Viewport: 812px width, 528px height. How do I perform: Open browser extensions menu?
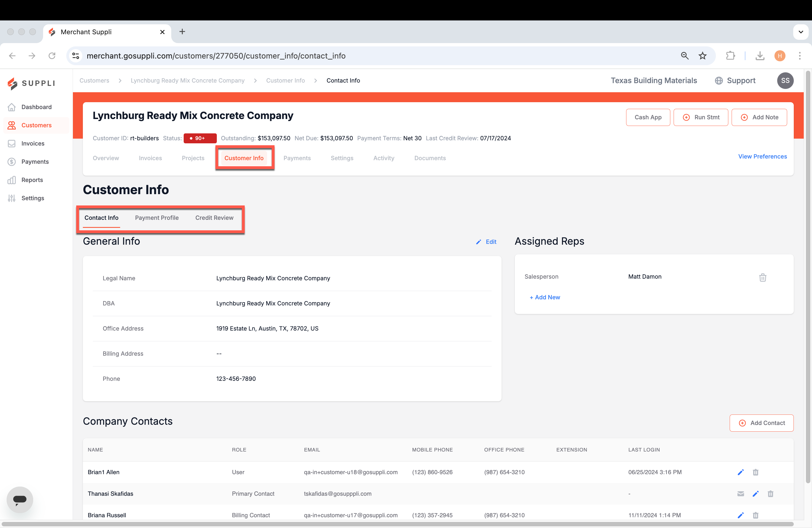coord(730,56)
